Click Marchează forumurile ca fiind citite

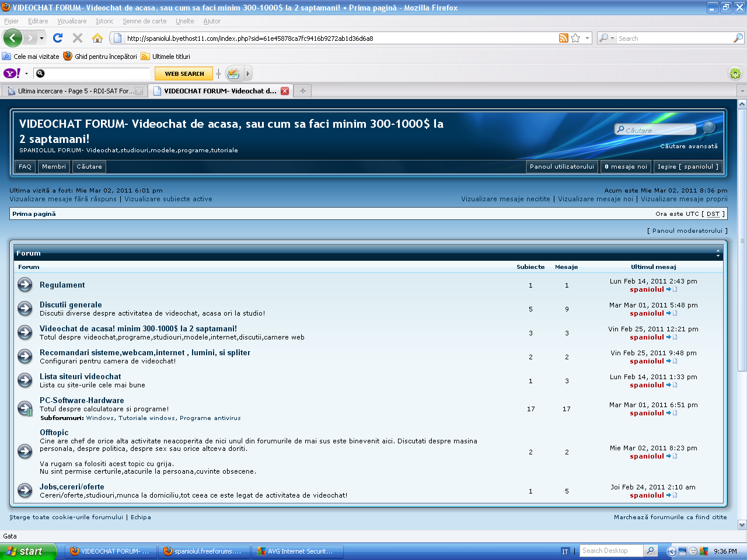pyautogui.click(x=671, y=517)
